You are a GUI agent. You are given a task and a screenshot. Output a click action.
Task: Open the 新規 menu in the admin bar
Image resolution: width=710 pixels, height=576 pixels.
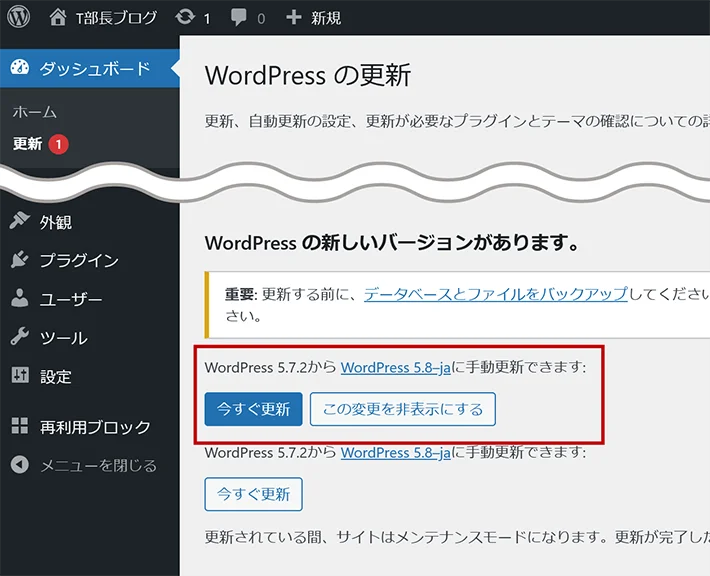(326, 18)
